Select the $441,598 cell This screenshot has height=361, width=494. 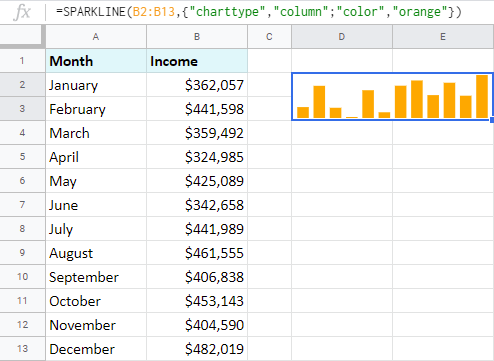click(197, 109)
